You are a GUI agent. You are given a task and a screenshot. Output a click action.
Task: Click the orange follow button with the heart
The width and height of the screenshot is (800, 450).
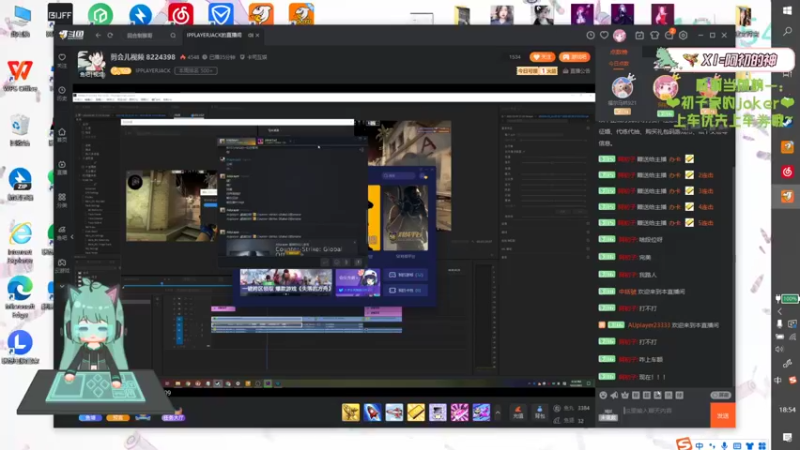(542, 57)
